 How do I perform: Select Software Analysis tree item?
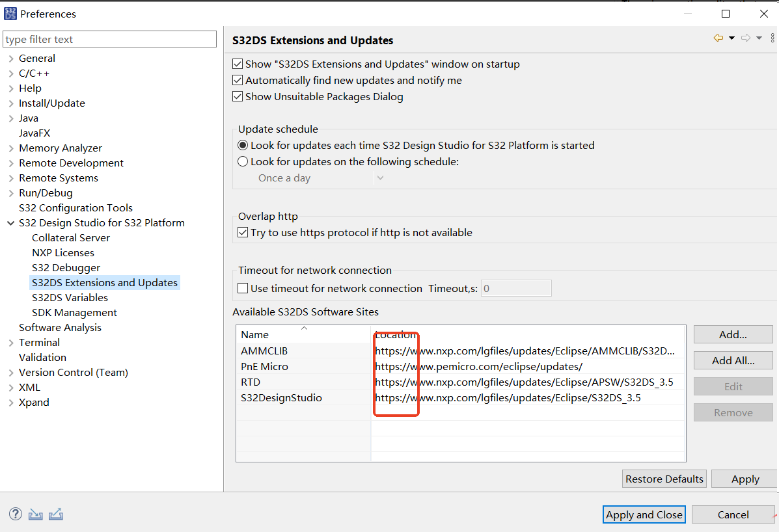(60, 328)
